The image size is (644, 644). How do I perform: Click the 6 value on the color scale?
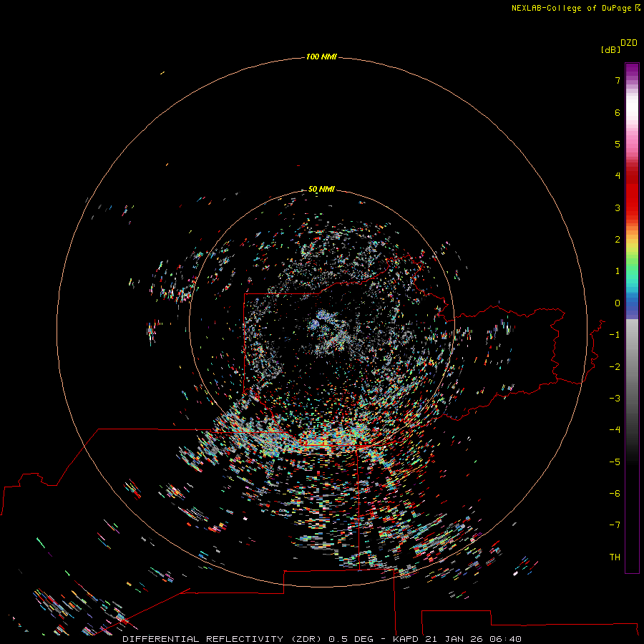click(x=618, y=112)
